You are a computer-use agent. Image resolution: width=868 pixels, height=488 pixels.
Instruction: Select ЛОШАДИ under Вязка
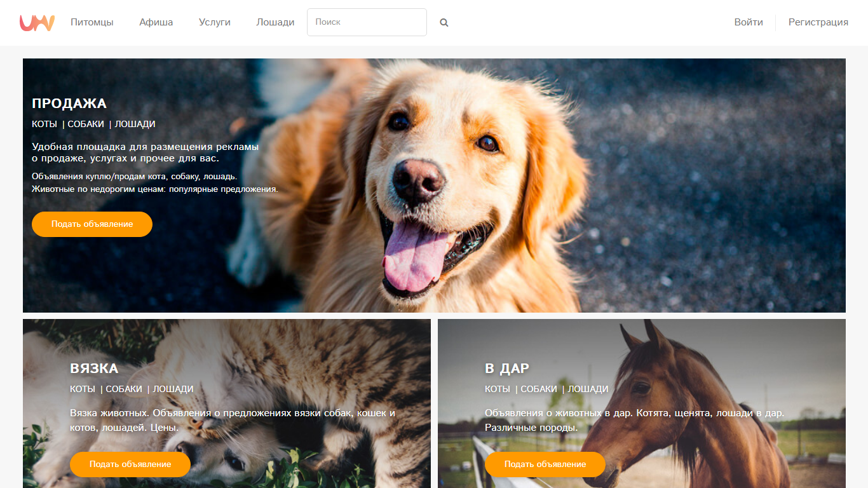tap(173, 390)
